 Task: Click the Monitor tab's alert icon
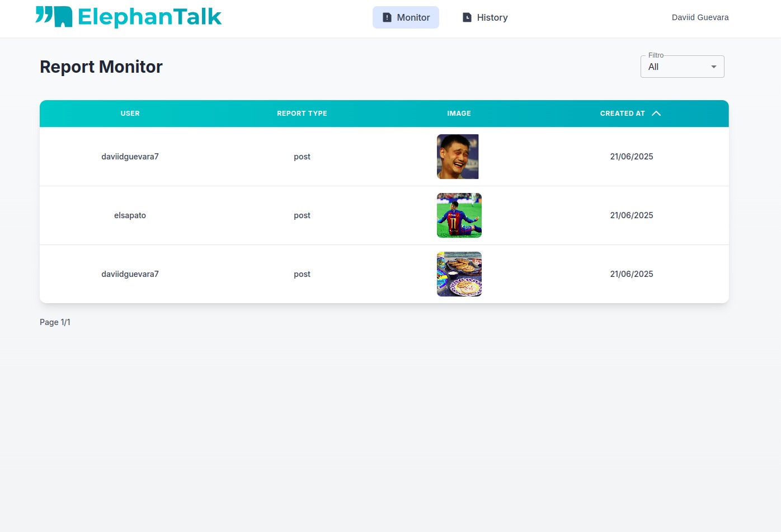click(387, 17)
